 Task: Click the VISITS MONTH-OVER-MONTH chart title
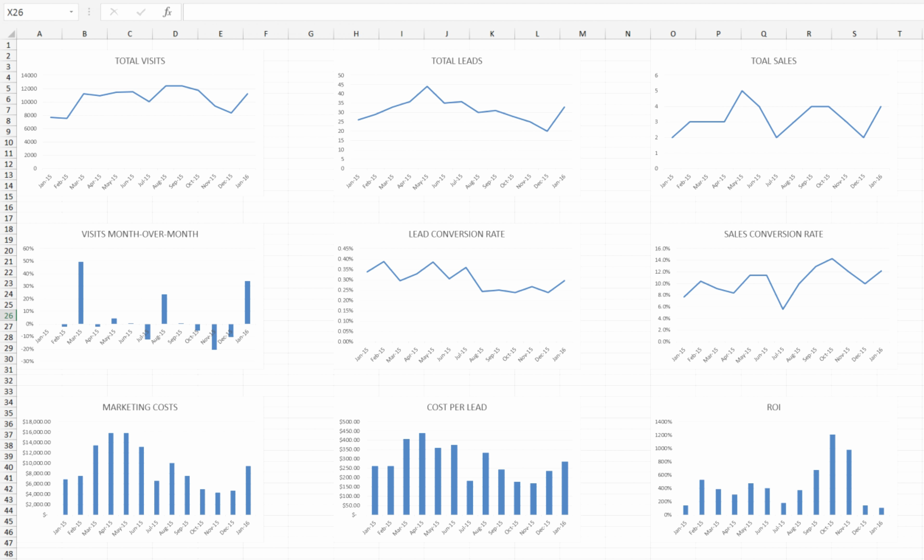[140, 234]
